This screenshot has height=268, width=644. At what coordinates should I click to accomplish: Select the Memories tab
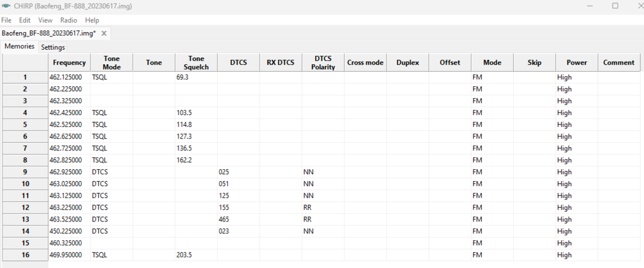pyautogui.click(x=19, y=46)
